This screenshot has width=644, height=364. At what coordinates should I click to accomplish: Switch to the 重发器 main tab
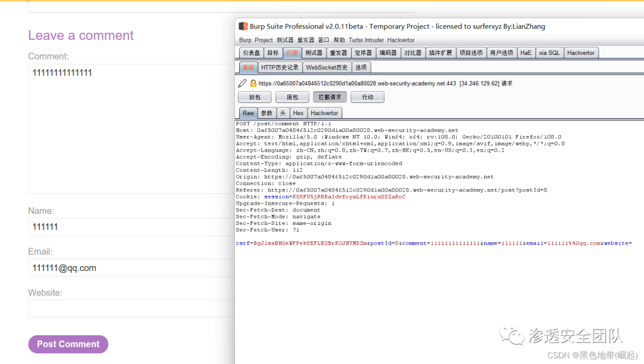coord(339,53)
